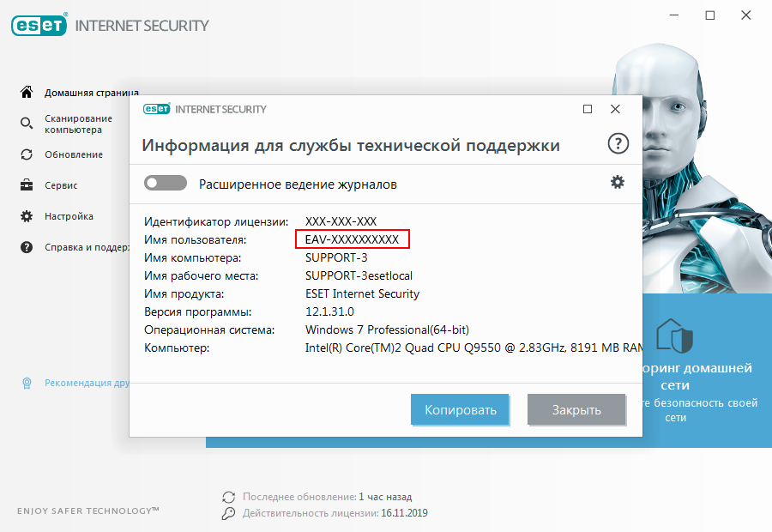Open Домашняя страница home icon

tap(27, 92)
